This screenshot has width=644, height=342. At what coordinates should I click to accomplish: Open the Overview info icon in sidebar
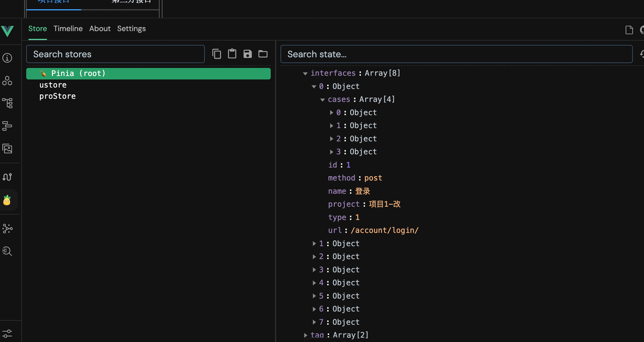coord(7,58)
